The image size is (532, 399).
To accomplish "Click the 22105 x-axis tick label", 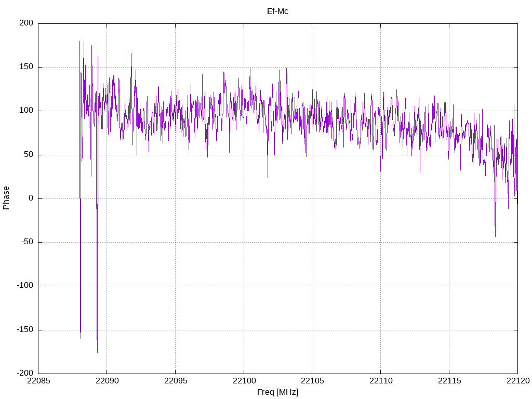I will [312, 381].
